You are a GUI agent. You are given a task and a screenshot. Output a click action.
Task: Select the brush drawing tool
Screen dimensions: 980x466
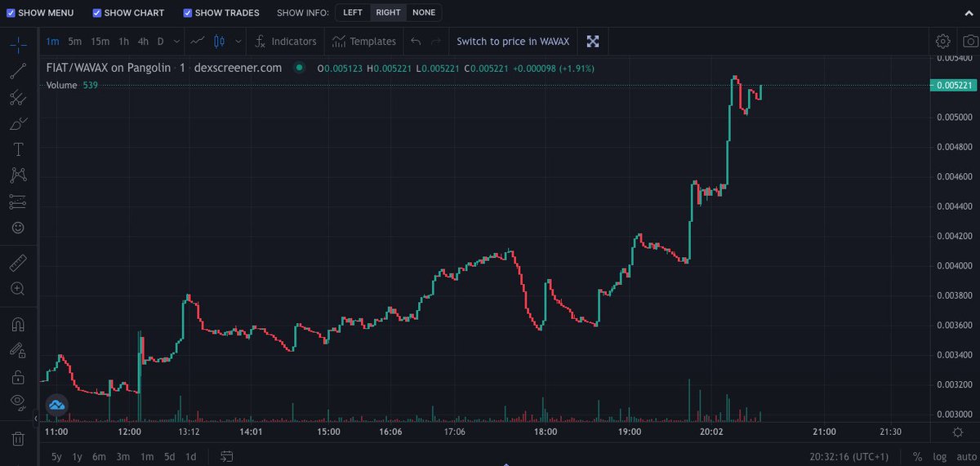click(x=18, y=124)
